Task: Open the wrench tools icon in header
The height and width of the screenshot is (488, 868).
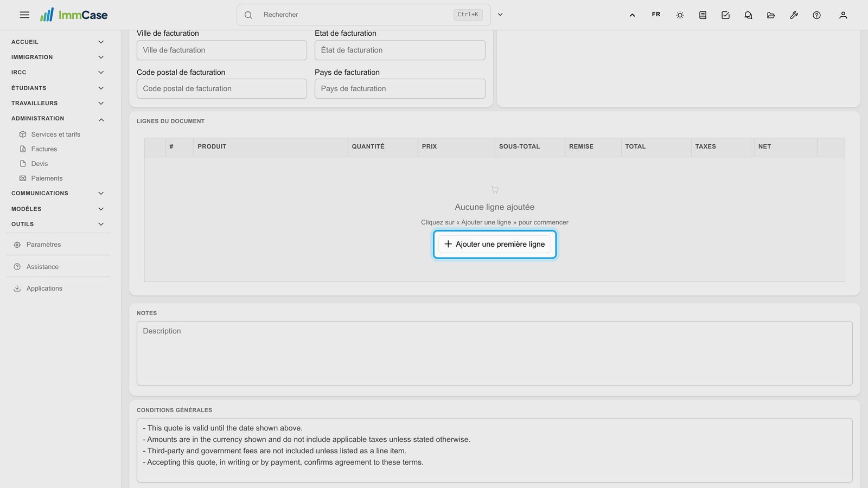Action: coord(794,15)
